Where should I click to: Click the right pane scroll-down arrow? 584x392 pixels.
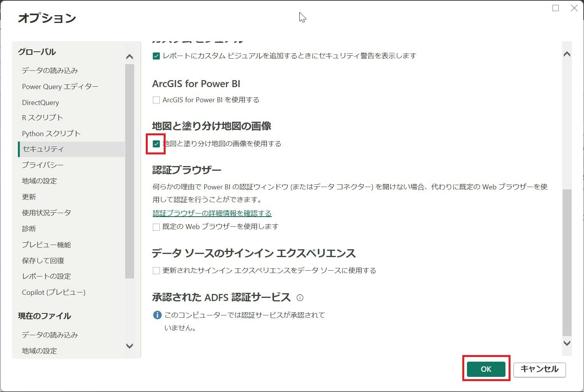click(567, 343)
